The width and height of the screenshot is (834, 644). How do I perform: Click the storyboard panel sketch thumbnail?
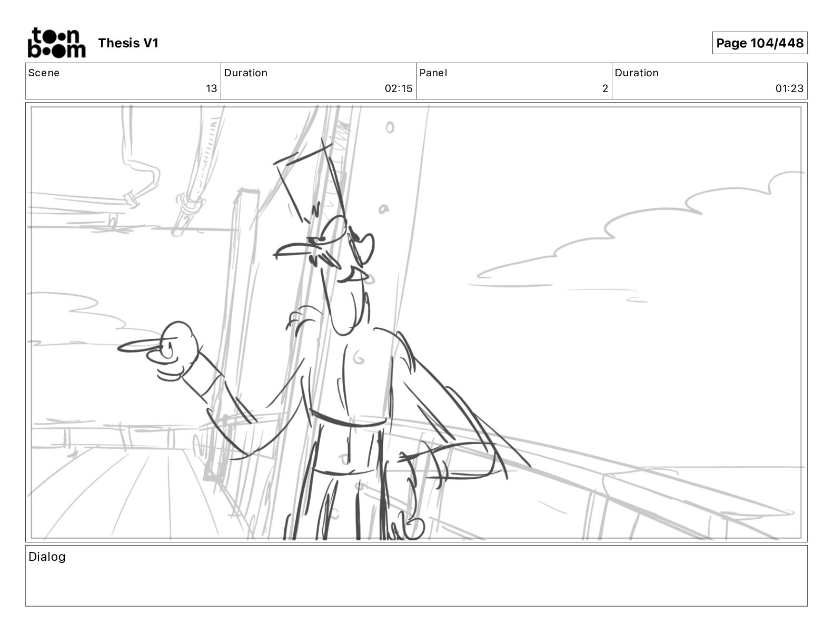pos(416,323)
